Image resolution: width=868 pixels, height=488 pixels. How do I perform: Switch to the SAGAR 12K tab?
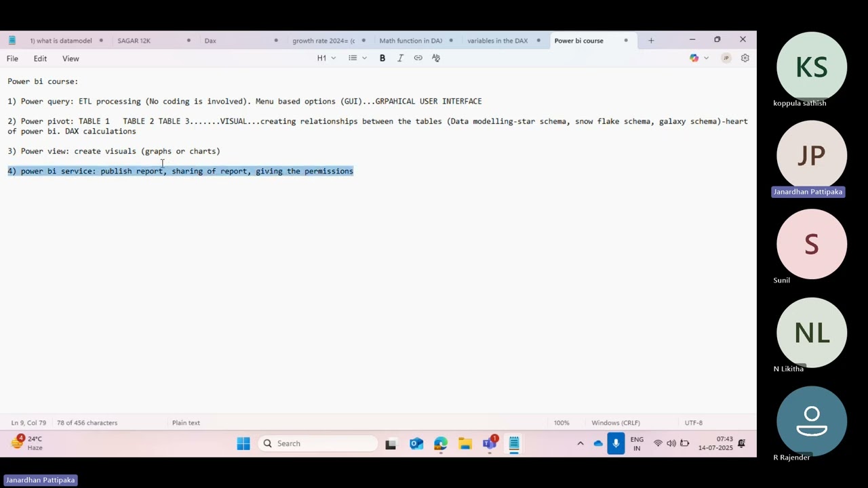point(134,41)
